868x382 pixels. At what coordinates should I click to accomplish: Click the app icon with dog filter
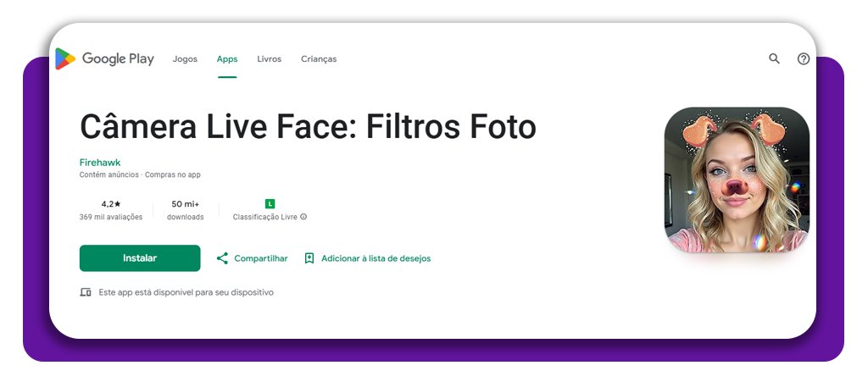point(737,180)
